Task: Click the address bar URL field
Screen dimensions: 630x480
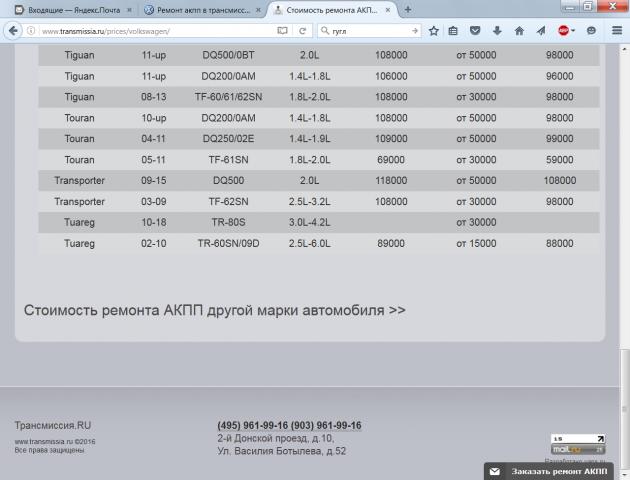Action: [157, 31]
